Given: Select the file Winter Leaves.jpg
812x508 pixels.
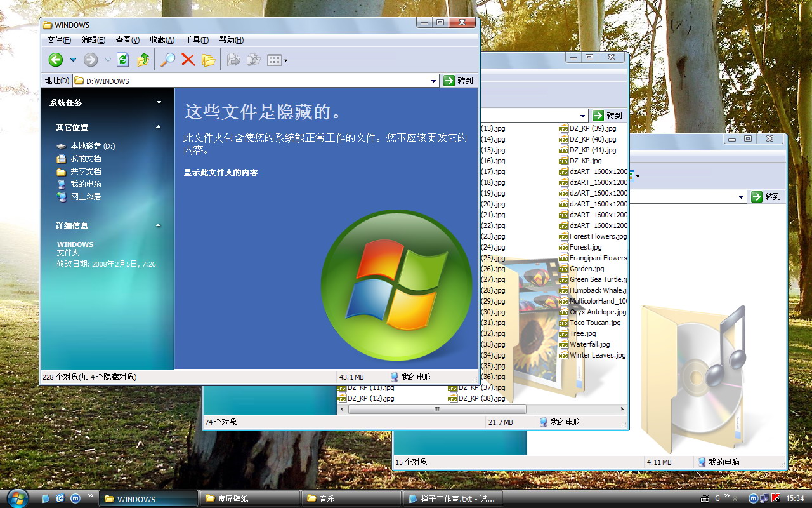Looking at the screenshot, I should coord(593,355).
